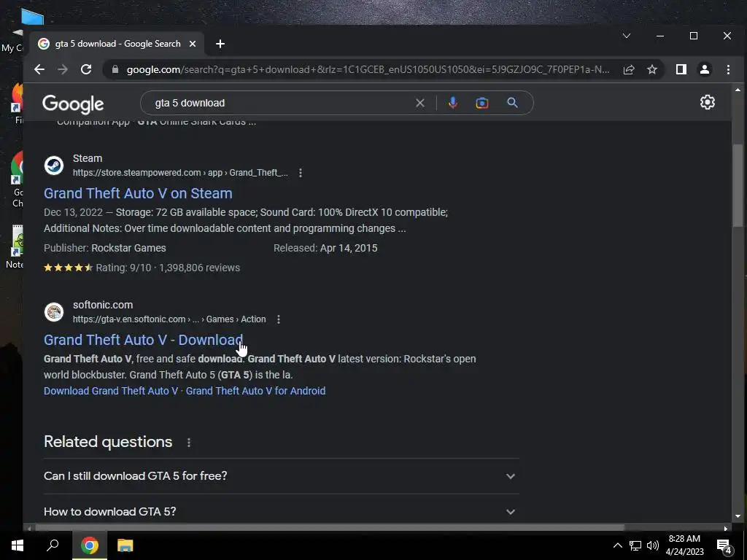Image resolution: width=747 pixels, height=560 pixels.
Task: Click the 'Released: Apr 14, 2015' text
Action: pos(325,248)
